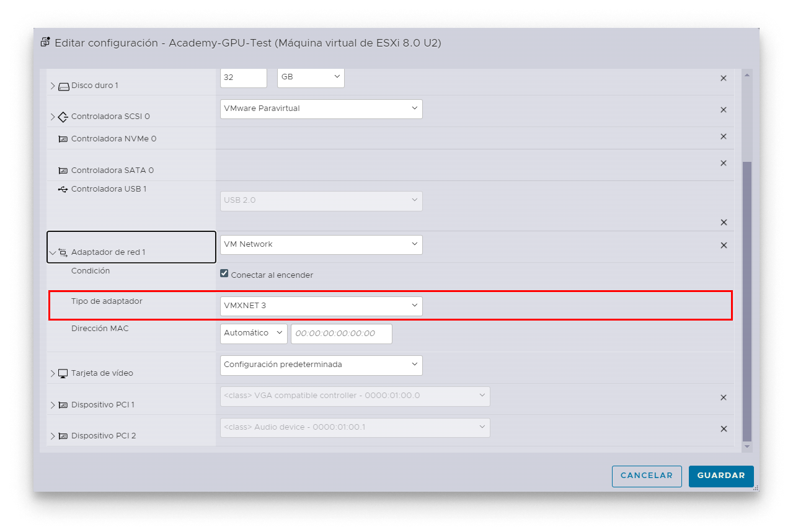Click the Controladora USB 1 icon

pos(63,188)
